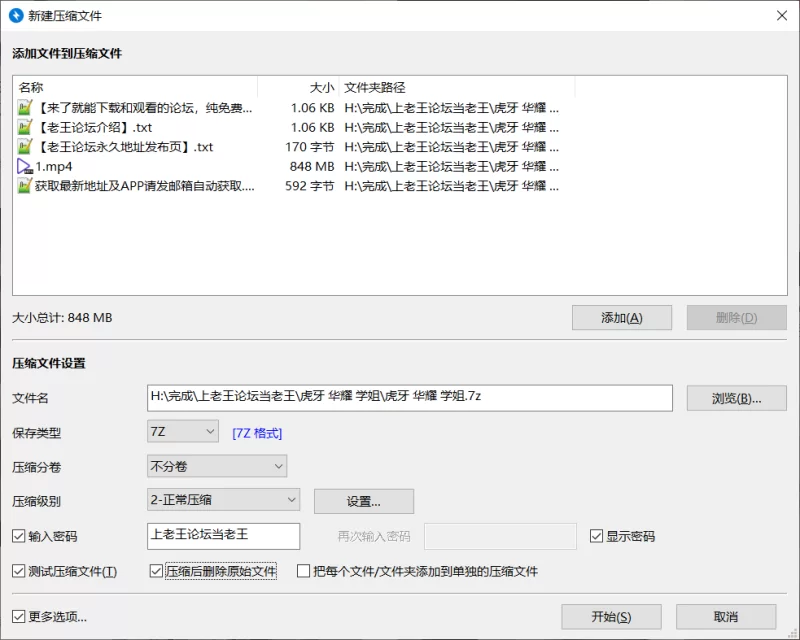This screenshot has width=800, height=640.
Task: Click the 592 字节 size cell
Action: [309, 186]
